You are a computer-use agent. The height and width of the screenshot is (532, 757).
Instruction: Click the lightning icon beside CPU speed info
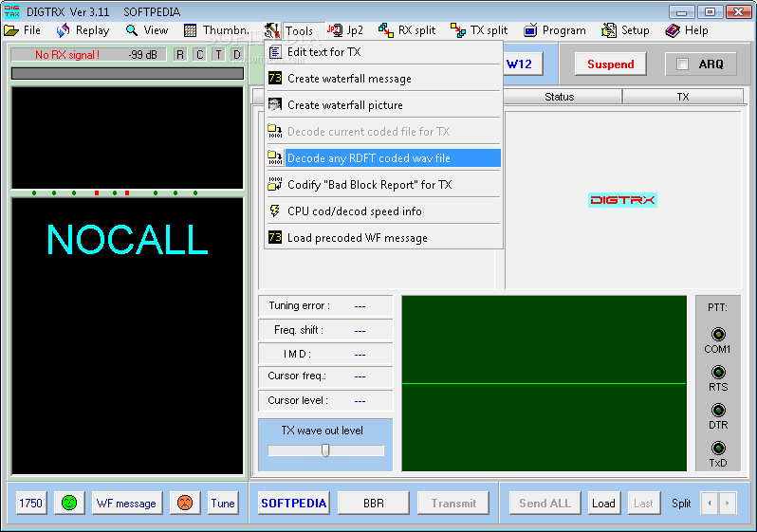coord(275,211)
